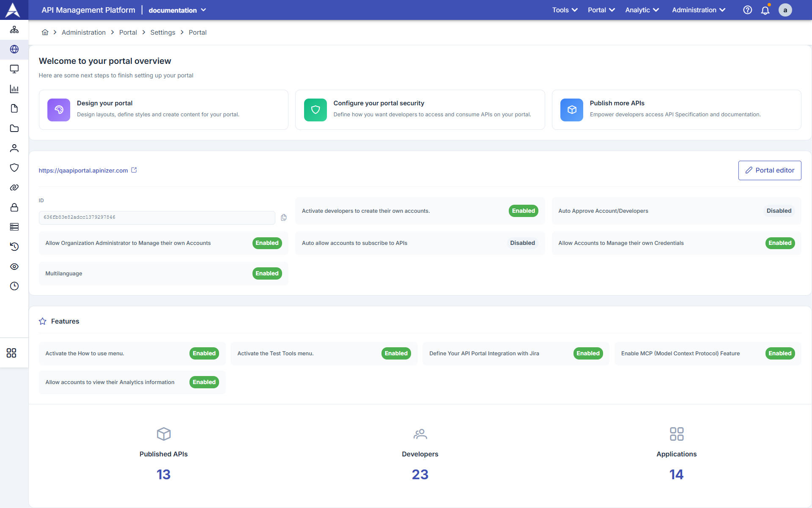Image resolution: width=812 pixels, height=508 pixels.
Task: Open the apps grid icon at sidebar bottom
Action: pos(11,353)
